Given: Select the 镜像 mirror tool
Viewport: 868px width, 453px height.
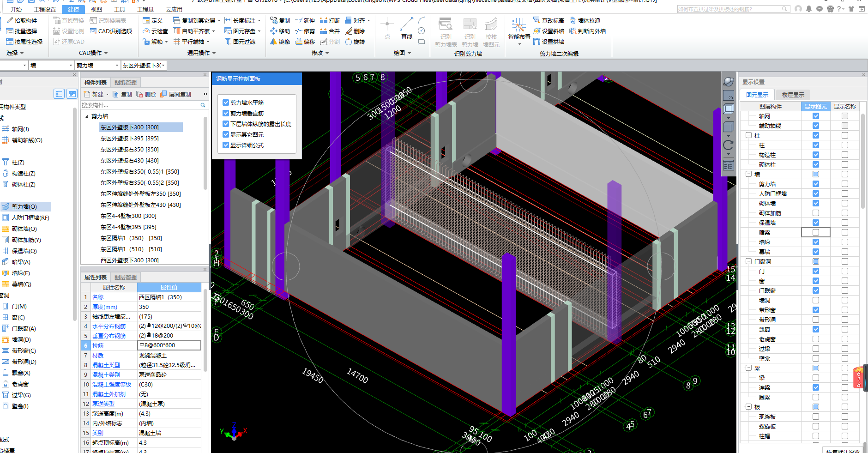Looking at the screenshot, I should [x=280, y=42].
